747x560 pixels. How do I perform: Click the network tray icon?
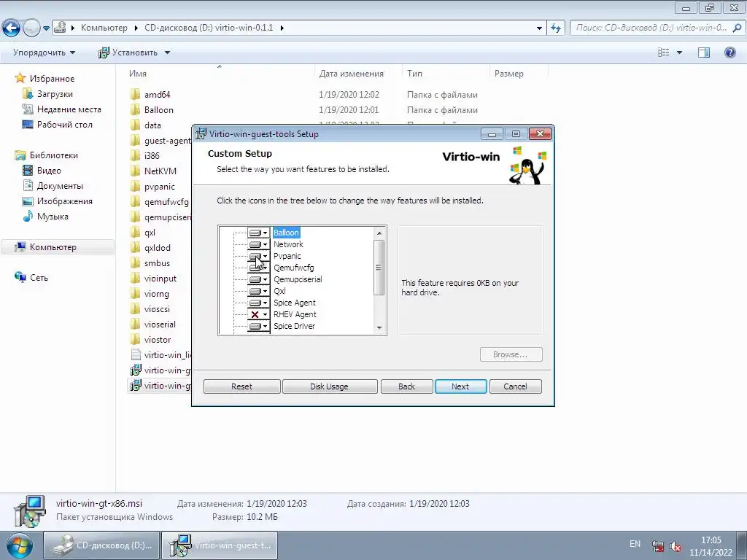pyautogui.click(x=658, y=547)
